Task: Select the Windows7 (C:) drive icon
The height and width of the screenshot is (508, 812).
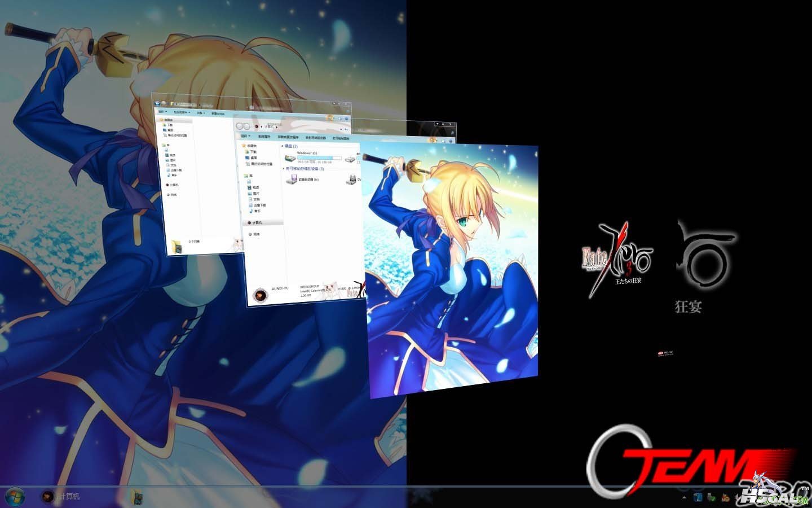Action: point(290,158)
